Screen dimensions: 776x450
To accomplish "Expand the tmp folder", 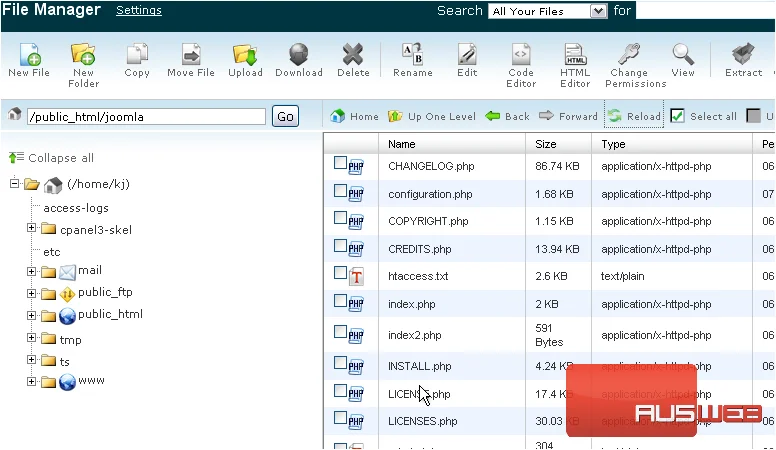I will pyautogui.click(x=31, y=338).
